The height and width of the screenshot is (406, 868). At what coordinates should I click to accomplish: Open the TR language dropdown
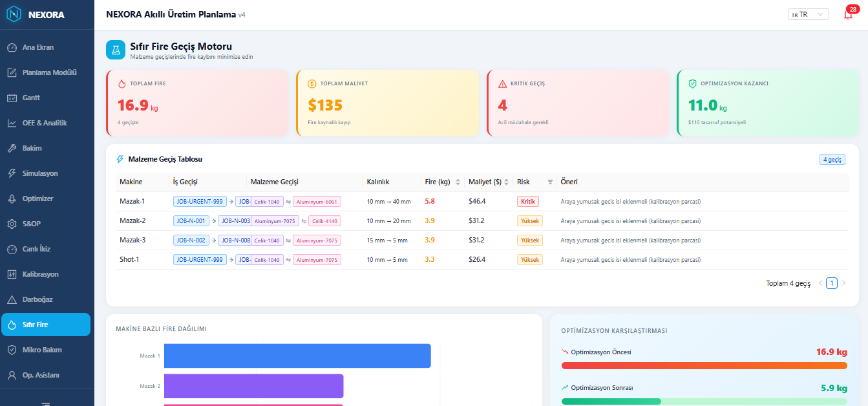[808, 14]
